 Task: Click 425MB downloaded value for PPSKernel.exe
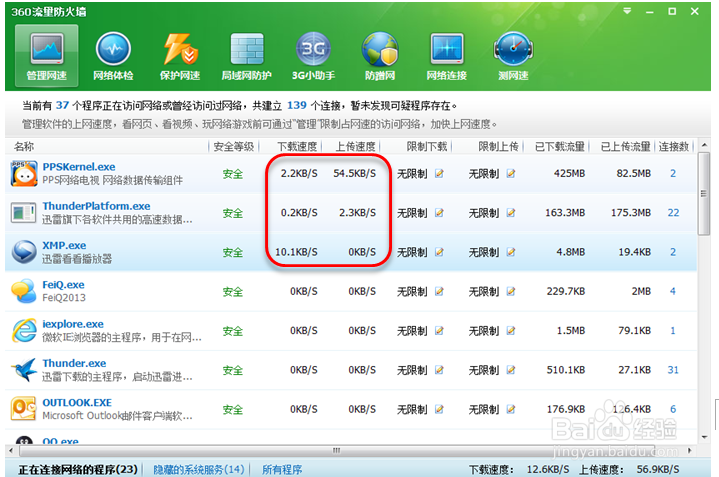click(x=569, y=173)
